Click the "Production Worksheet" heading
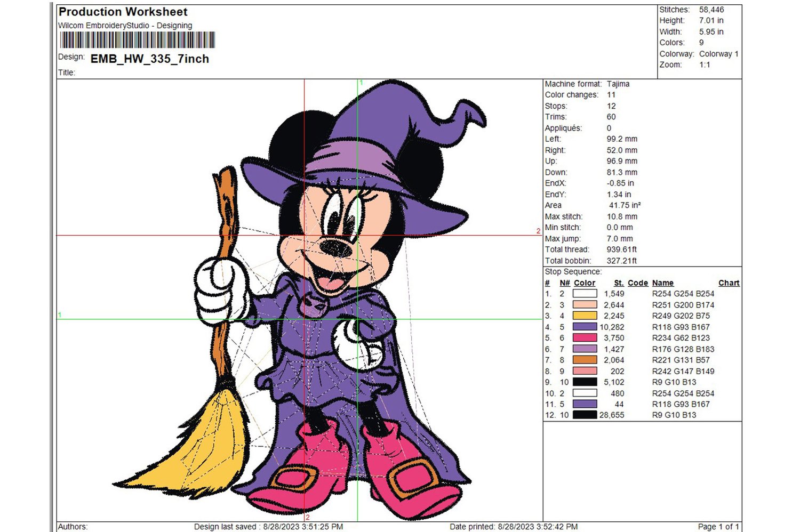This screenshot has width=800, height=532. 123,12
